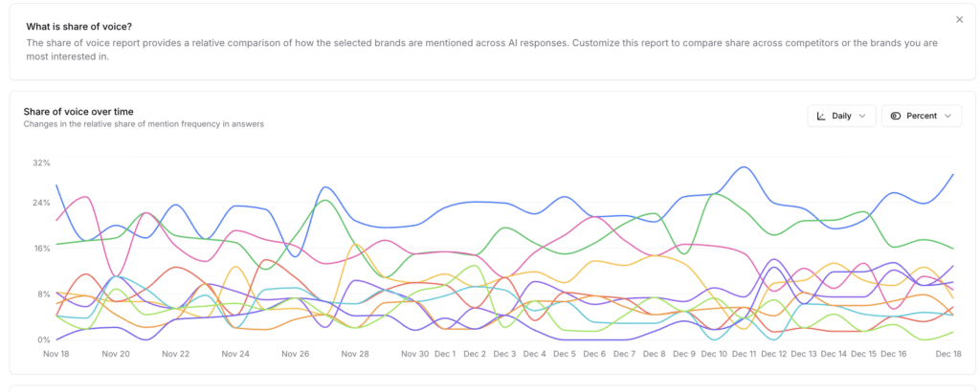Click the 16% y-axis label

[41, 249]
